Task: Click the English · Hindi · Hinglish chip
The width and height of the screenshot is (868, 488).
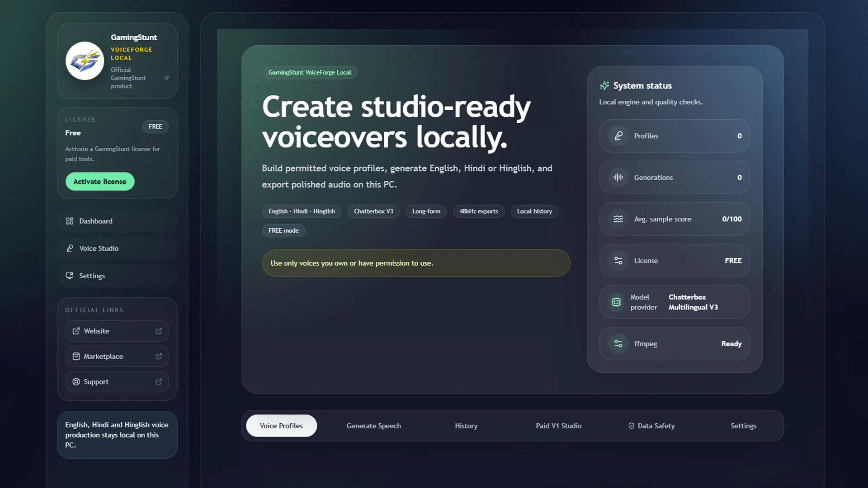Action: point(302,211)
